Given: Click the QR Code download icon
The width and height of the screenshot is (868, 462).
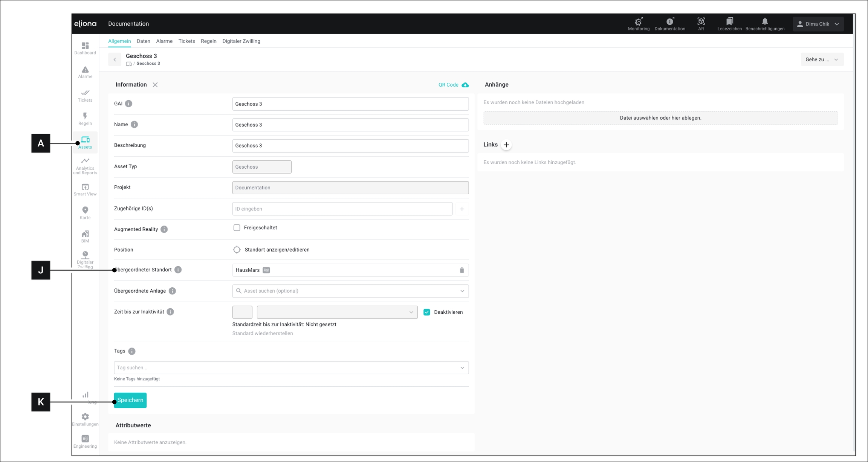Looking at the screenshot, I should pos(465,85).
